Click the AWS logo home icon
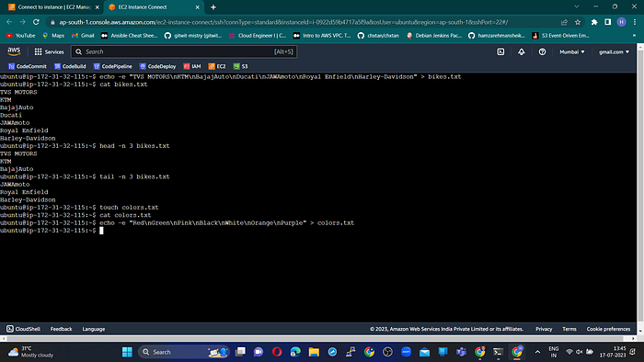 (14, 51)
